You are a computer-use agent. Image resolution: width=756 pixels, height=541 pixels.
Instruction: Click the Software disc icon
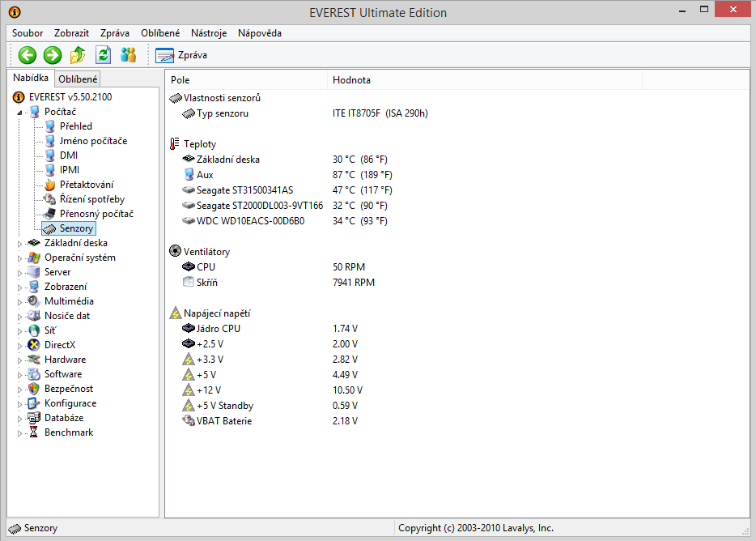[34, 374]
